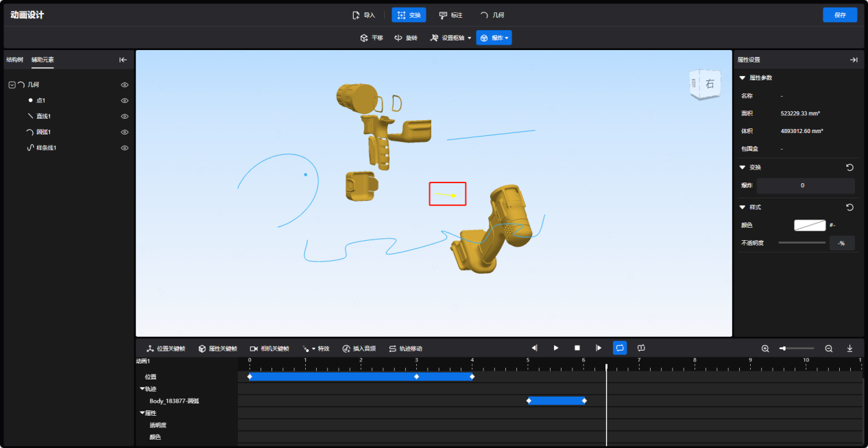Select the 变换 transform tool
Screen dimensions: 868x448
pyautogui.click(x=409, y=15)
